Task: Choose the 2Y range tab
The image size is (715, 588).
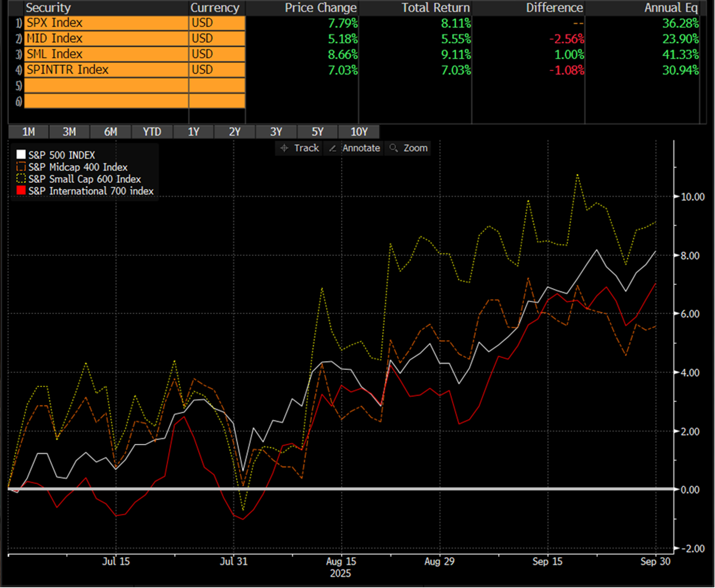Action: (x=234, y=132)
